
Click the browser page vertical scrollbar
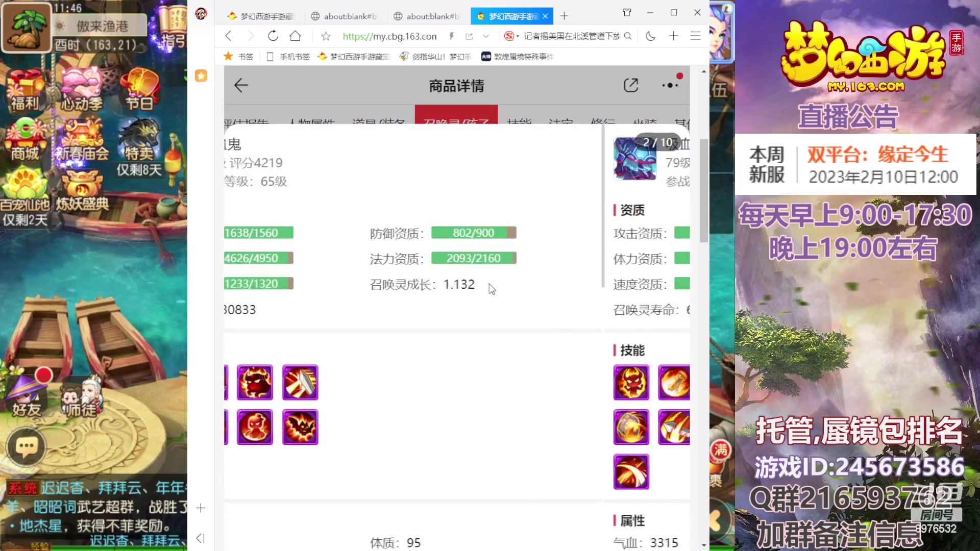(x=704, y=190)
